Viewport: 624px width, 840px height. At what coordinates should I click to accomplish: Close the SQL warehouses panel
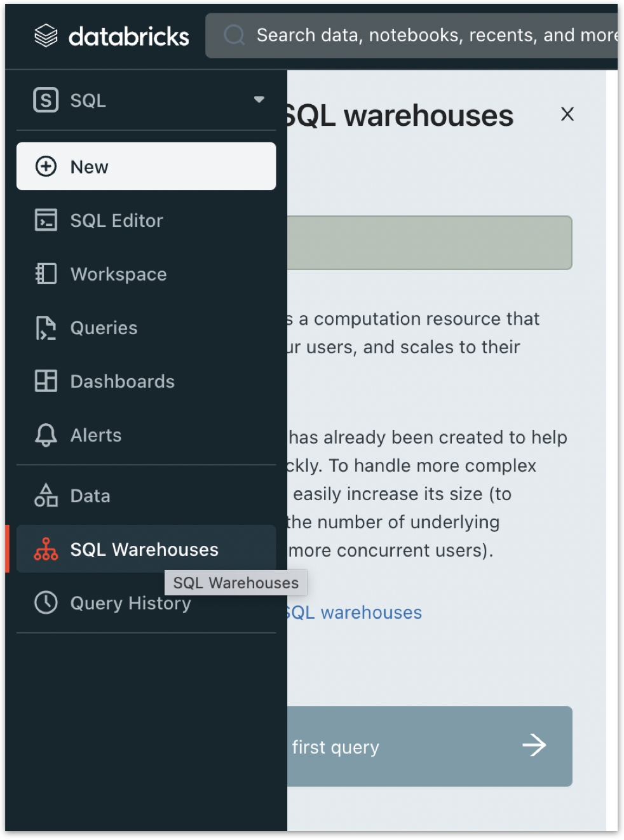pos(567,114)
